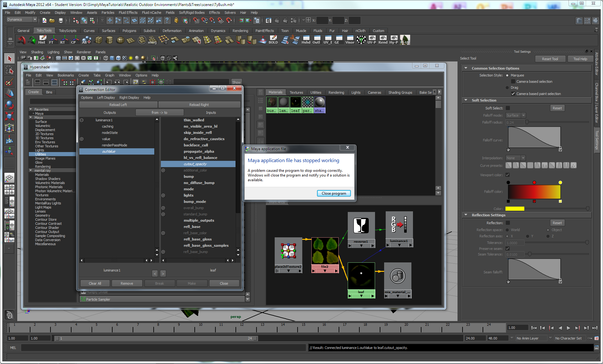This screenshot has height=364, width=603.
Task: Collapse Common Selection Options section
Action: [466, 68]
